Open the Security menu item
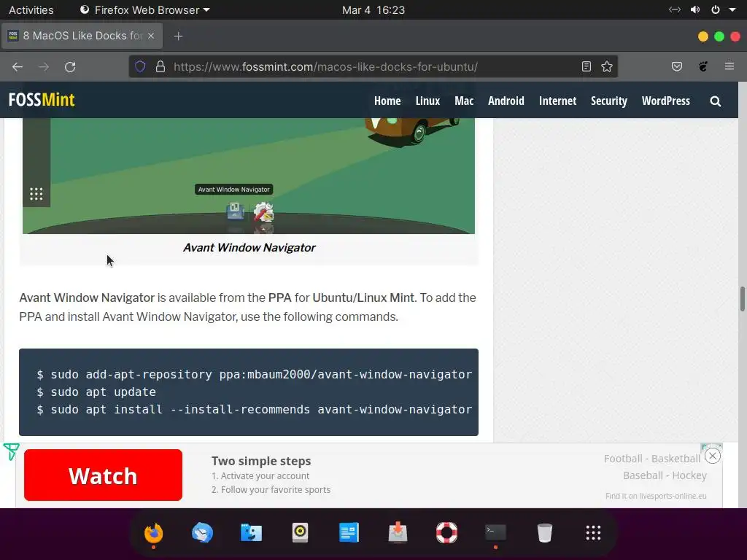The width and height of the screenshot is (747, 560). click(609, 101)
